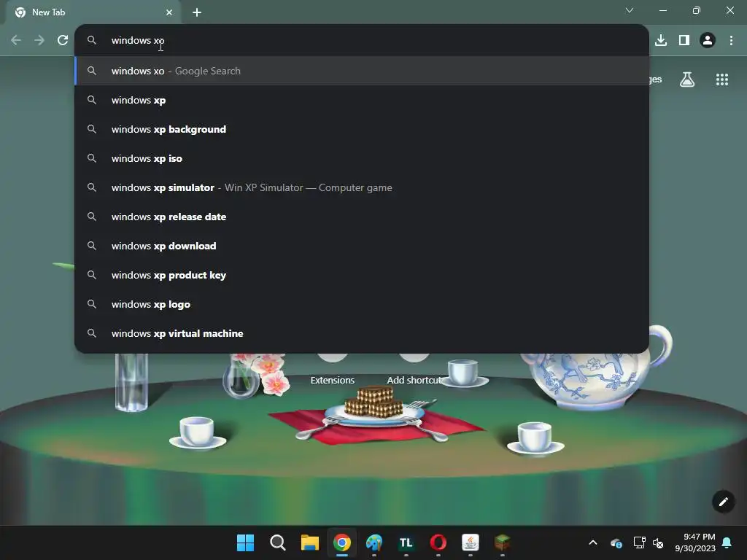The image size is (747, 560).
Task: Reload the page with the refresh icon
Action: 63,41
